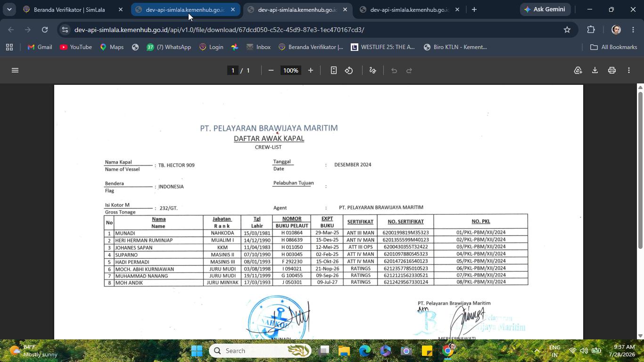Open Chrome three-dot menu

[x=633, y=30]
